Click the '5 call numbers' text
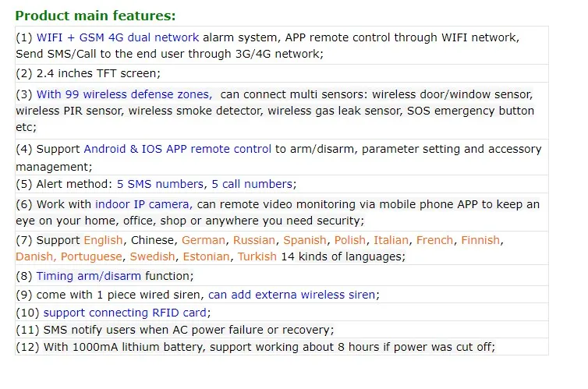Screen dimensions: 588x389 (252, 184)
